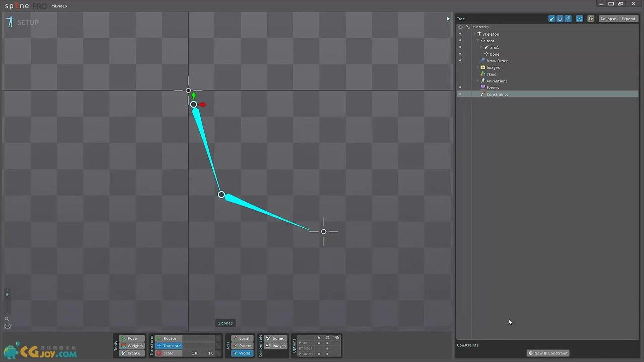Click the viewport zoom magnifier icon
This screenshot has height=362, width=644.
coord(7,319)
